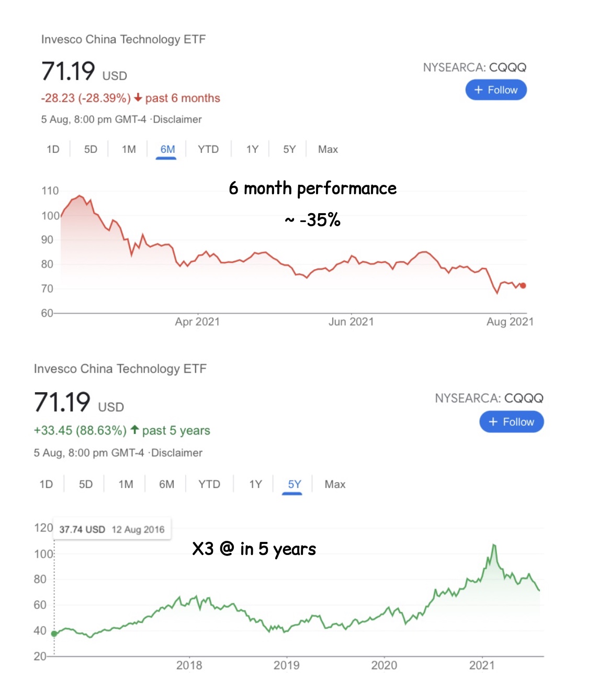The height and width of the screenshot is (700, 598).
Task: Select the 5D tab in top chart
Action: click(91, 149)
